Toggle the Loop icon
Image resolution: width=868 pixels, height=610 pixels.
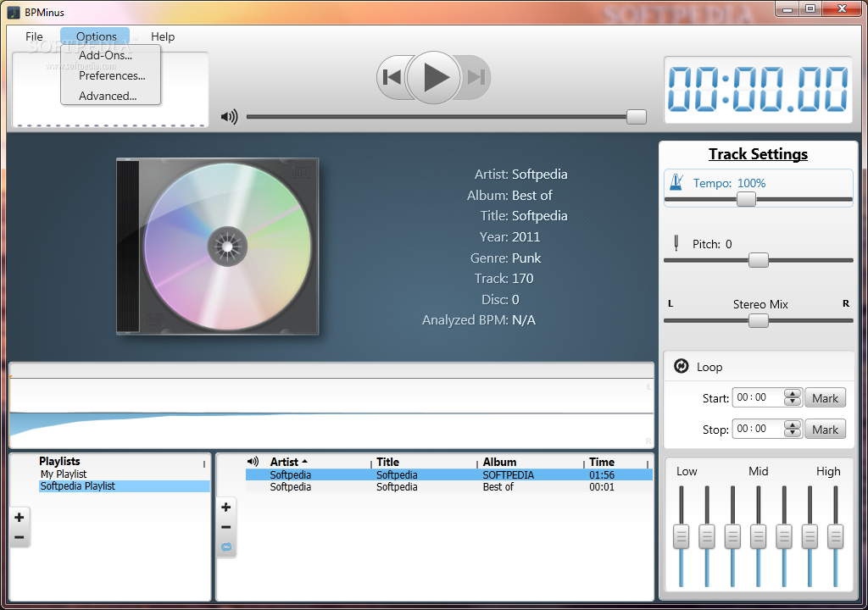[681, 367]
